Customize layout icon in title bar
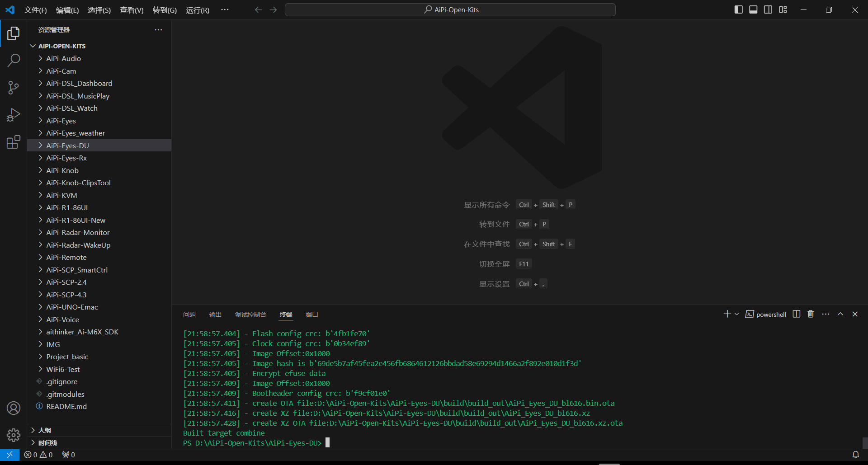Viewport: 868px width, 465px height. (x=783, y=9)
